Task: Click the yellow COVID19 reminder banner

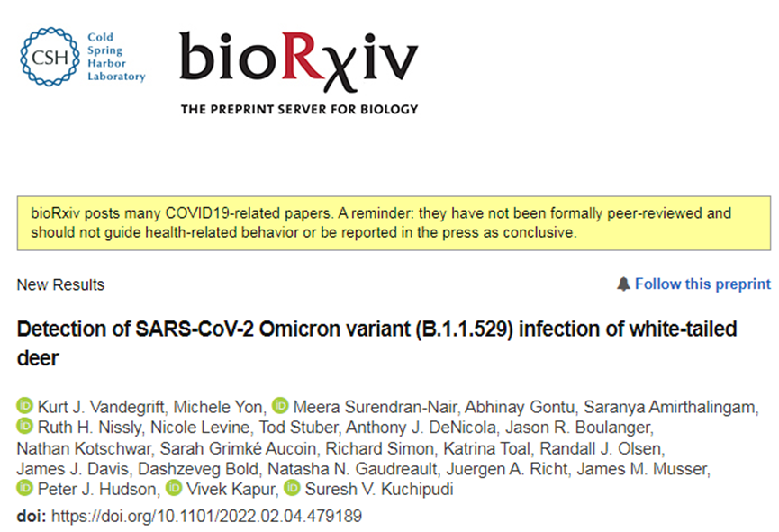Action: tap(393, 222)
